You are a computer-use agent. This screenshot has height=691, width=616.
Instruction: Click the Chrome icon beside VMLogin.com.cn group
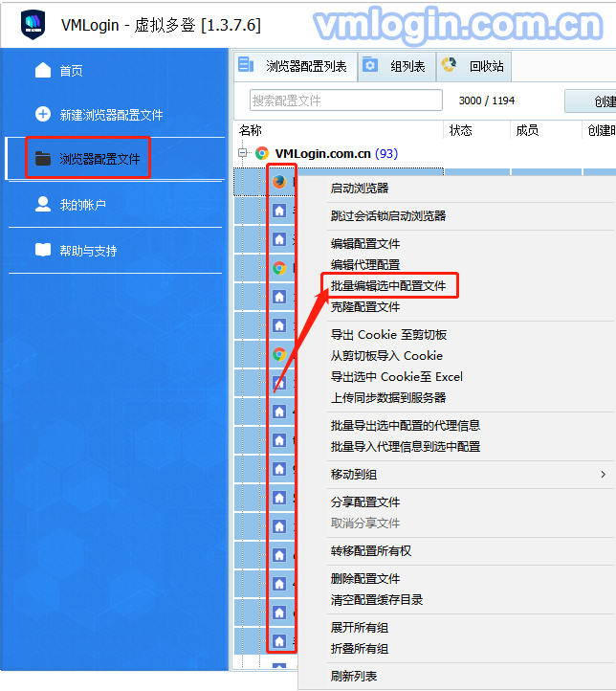(x=262, y=153)
